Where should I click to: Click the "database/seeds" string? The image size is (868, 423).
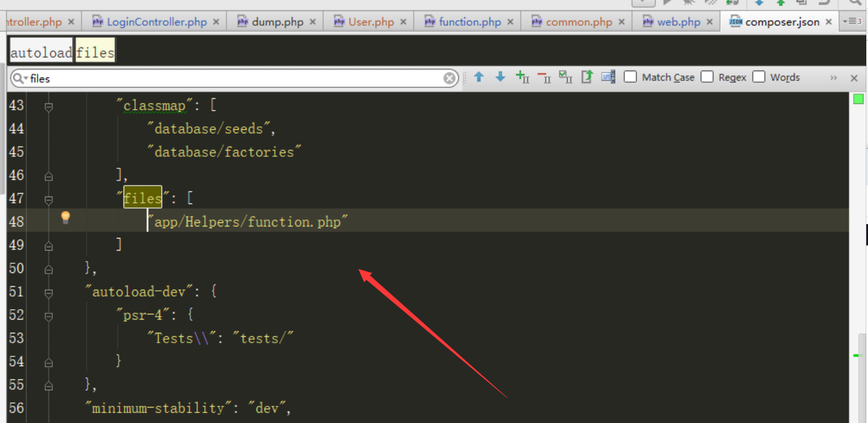coord(208,128)
